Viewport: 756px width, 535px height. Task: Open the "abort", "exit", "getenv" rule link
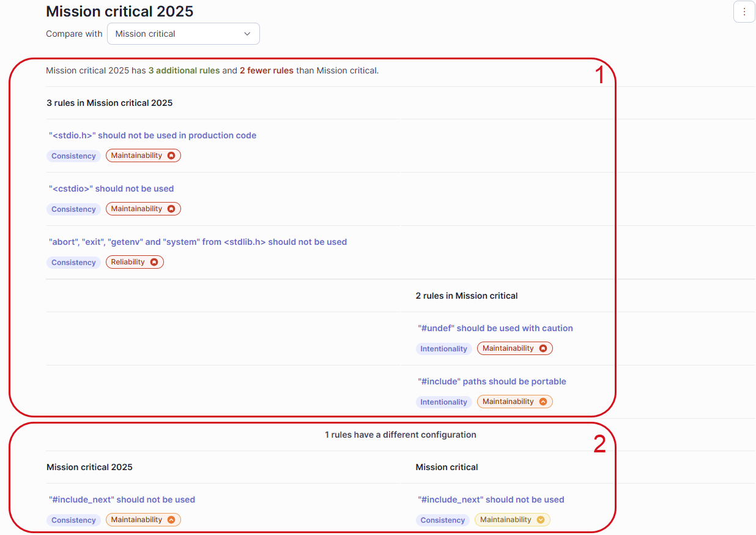pyautogui.click(x=198, y=242)
